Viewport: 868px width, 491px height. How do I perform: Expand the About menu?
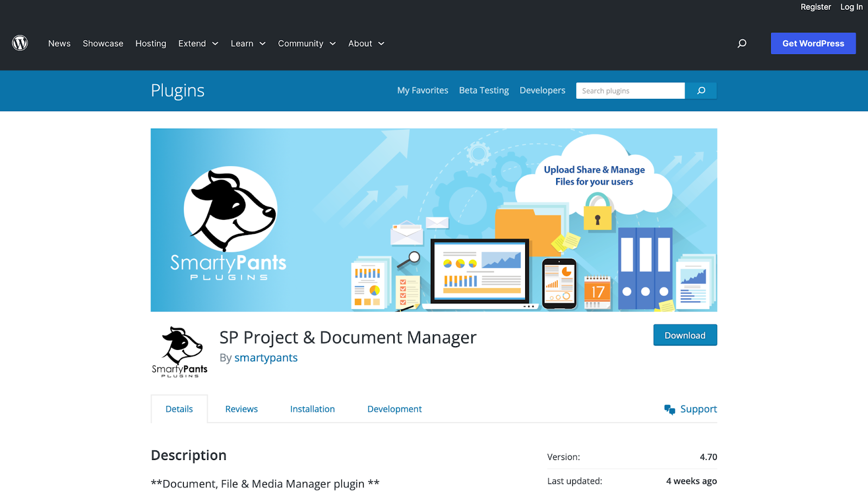pos(366,43)
